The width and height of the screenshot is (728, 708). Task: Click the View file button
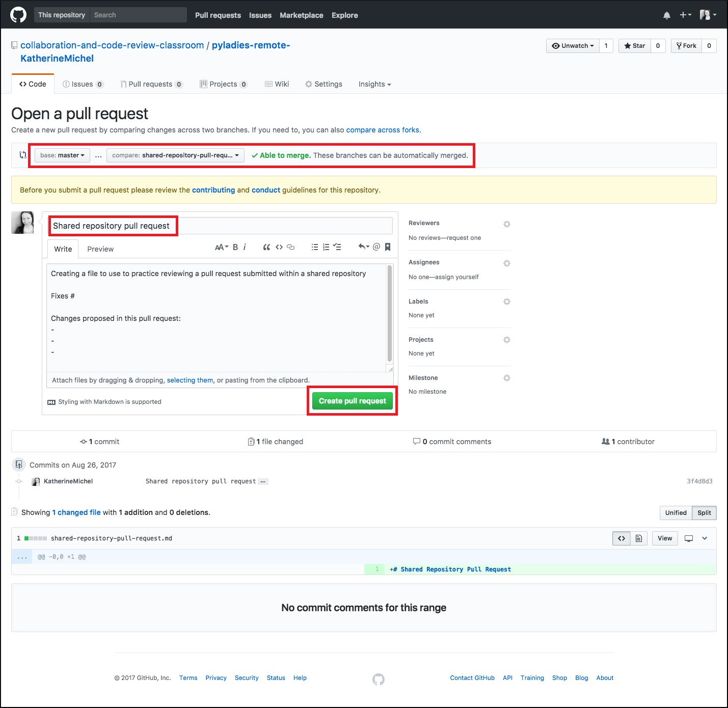(665, 538)
